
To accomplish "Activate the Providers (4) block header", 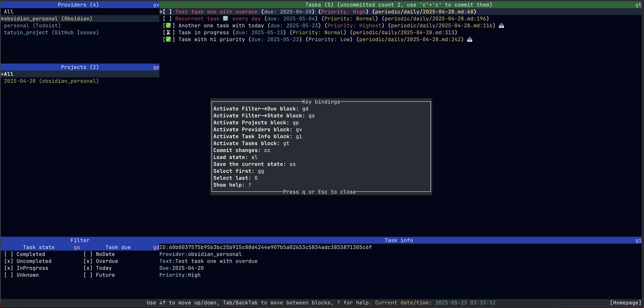I will [x=78, y=5].
